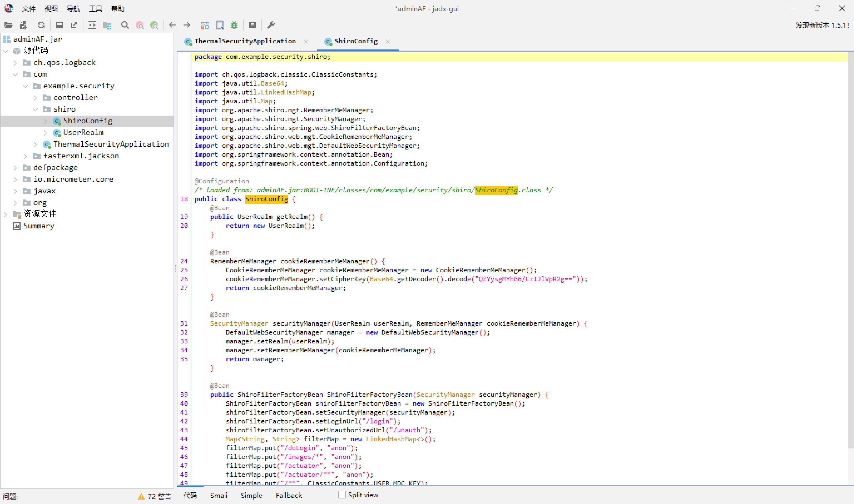Image resolution: width=854 pixels, height=504 pixels.
Task: Open the 视图 menu
Action: (x=51, y=9)
